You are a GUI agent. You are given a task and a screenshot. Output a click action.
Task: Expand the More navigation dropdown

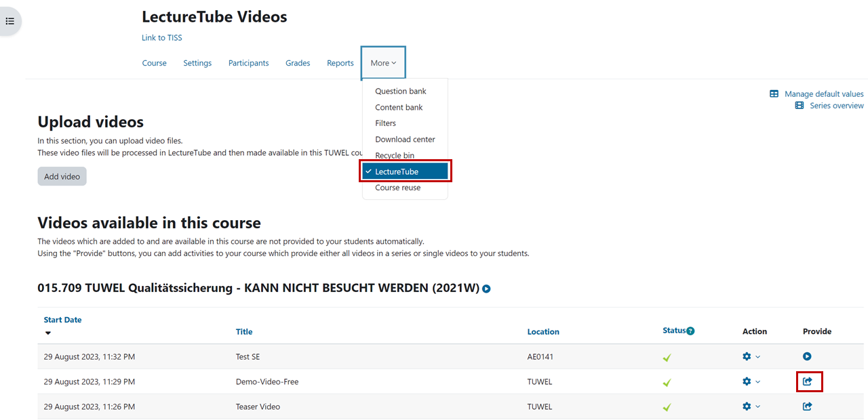click(x=383, y=63)
